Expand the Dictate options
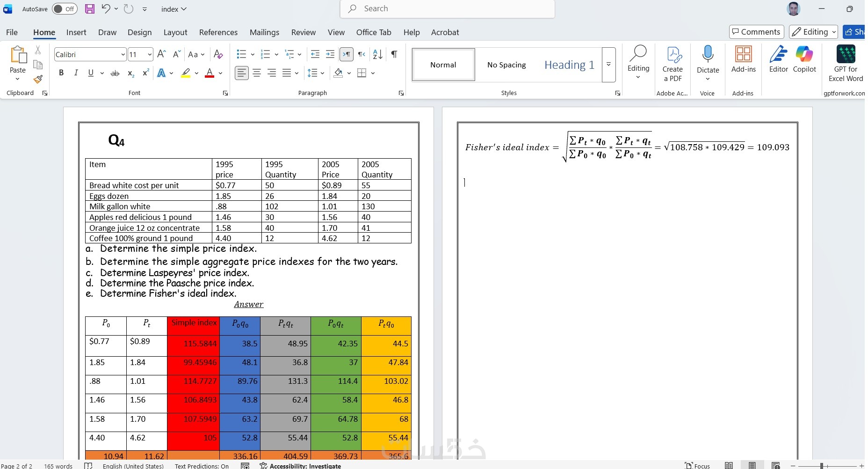This screenshot has width=868, height=469. (x=708, y=78)
